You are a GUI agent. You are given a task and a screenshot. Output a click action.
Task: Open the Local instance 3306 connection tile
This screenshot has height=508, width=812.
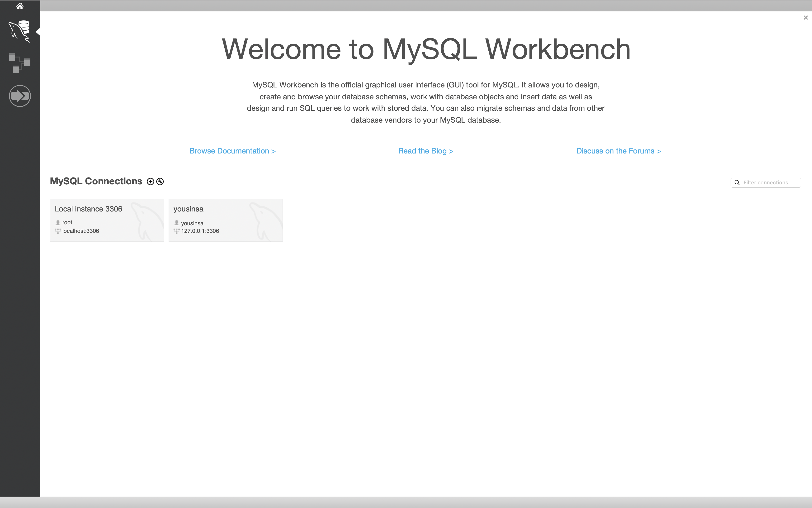click(x=107, y=220)
